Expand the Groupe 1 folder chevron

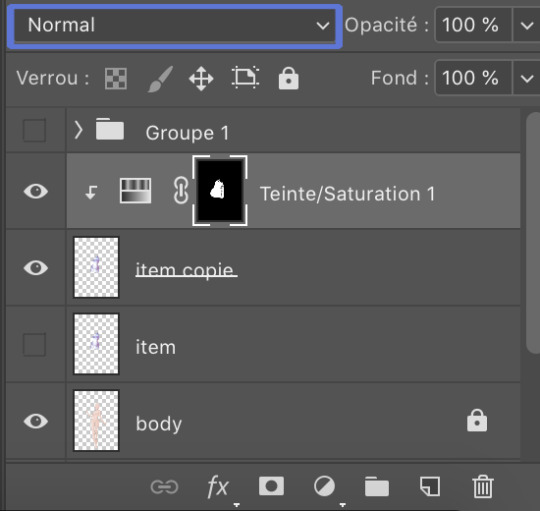[x=79, y=131]
